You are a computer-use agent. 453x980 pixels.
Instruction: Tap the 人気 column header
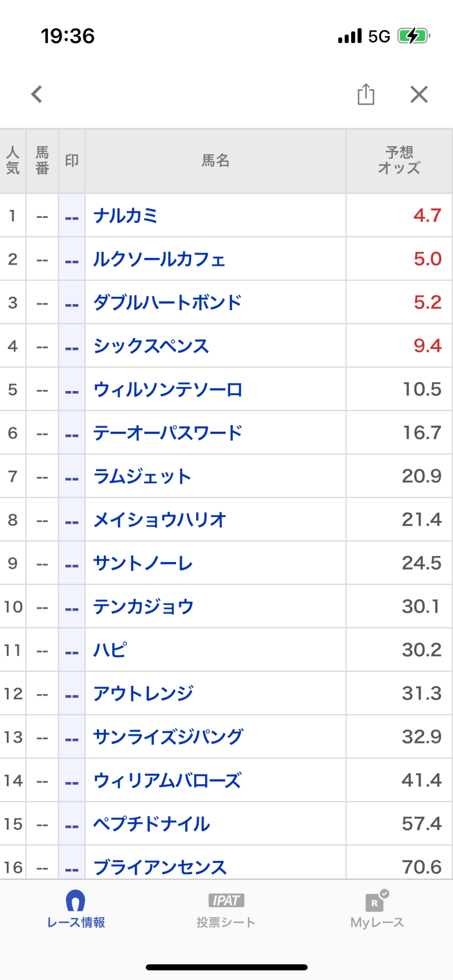pos(13,161)
